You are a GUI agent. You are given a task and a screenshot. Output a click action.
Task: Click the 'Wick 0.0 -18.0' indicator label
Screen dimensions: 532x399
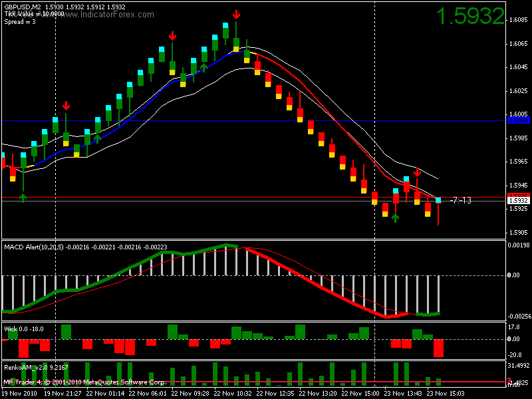(24, 329)
